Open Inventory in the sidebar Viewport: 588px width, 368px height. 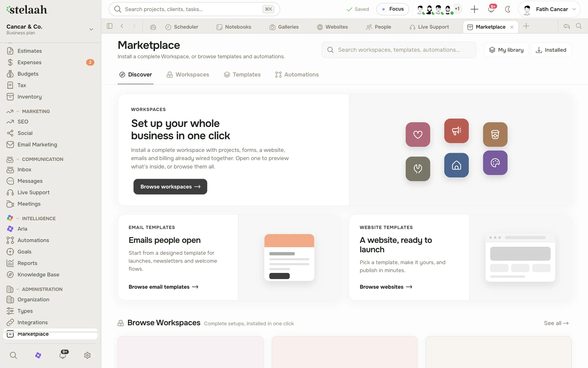(x=50, y=97)
